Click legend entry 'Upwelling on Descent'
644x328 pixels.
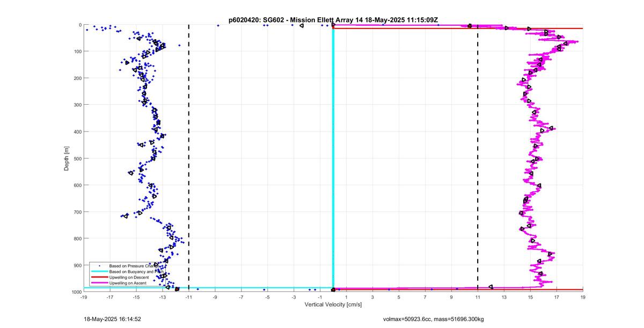click(129, 277)
